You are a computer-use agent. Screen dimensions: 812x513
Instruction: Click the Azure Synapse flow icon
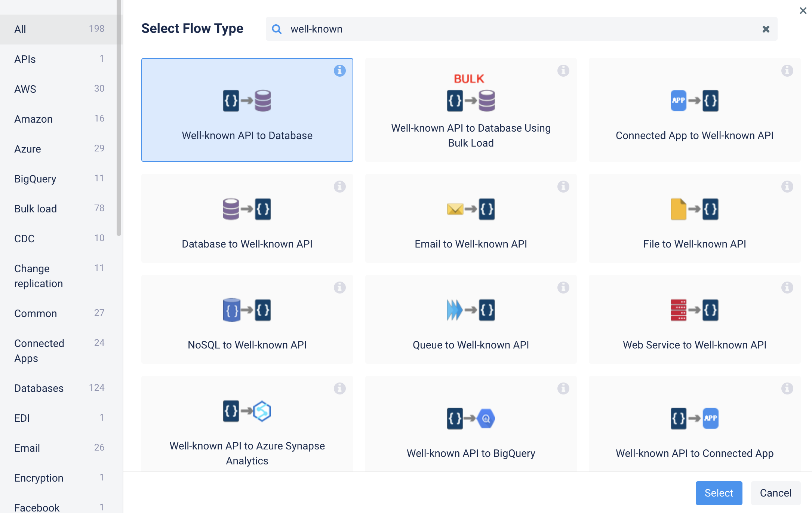pos(247,411)
